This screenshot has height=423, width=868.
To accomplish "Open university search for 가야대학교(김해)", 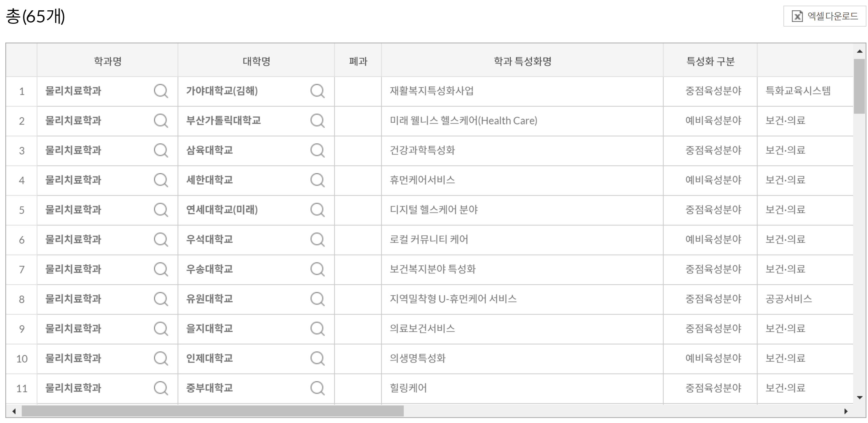I will coord(317,91).
